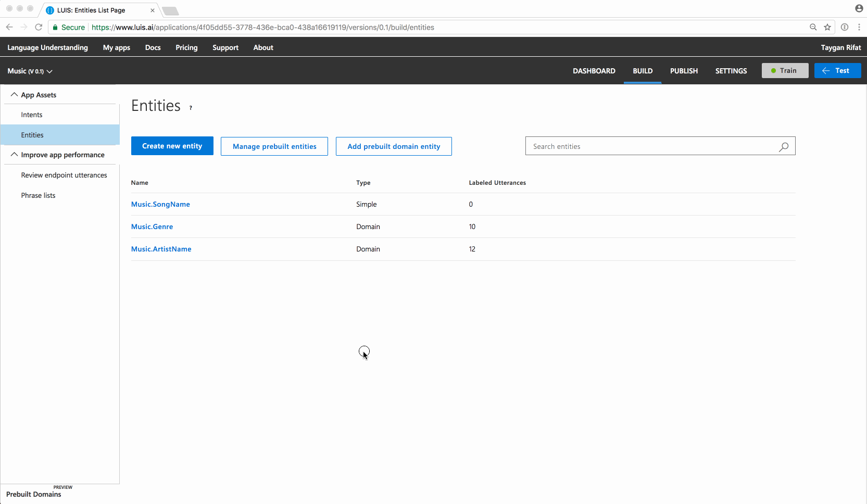Screen dimensions: 867x504
Task: Click the Chrome profile avatar icon
Action: tap(859, 8)
